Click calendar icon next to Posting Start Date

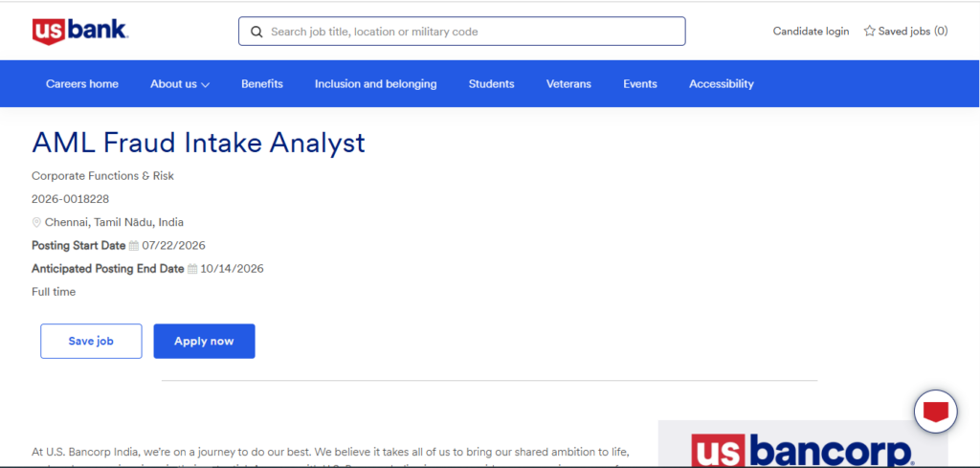[134, 246]
